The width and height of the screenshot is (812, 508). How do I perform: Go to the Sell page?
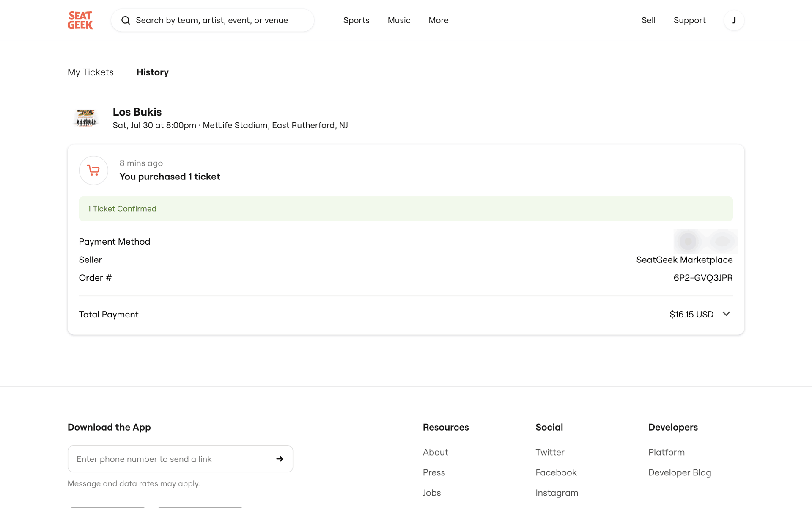click(648, 20)
